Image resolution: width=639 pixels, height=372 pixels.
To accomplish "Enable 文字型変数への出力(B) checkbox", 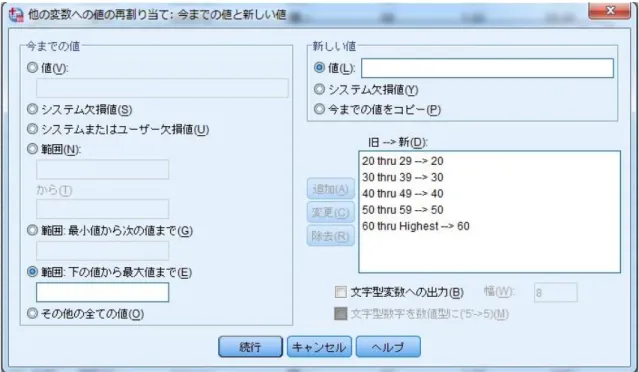I will pyautogui.click(x=340, y=292).
